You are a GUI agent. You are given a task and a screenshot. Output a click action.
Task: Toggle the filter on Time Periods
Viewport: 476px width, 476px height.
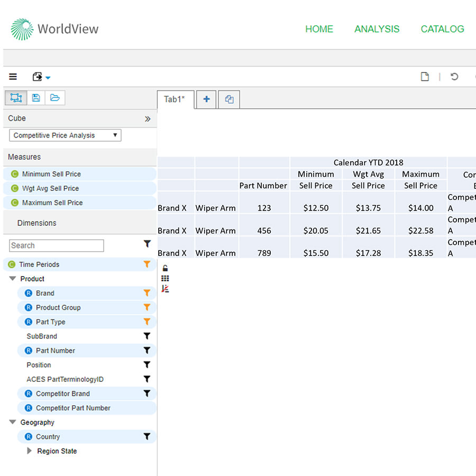tap(147, 264)
